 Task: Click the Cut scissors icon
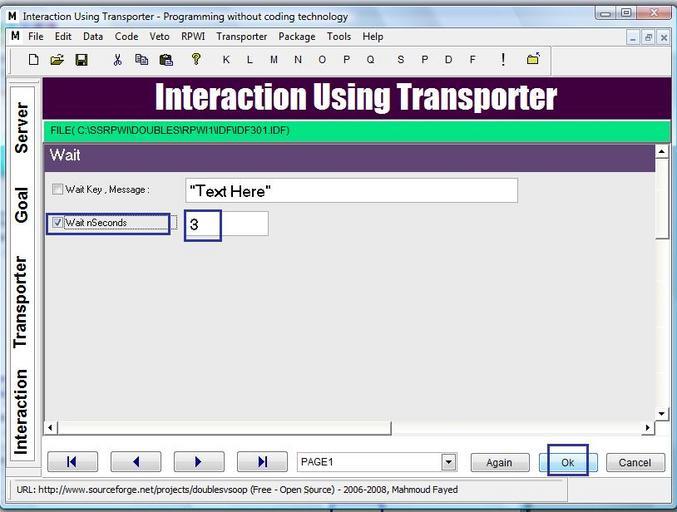[117, 60]
